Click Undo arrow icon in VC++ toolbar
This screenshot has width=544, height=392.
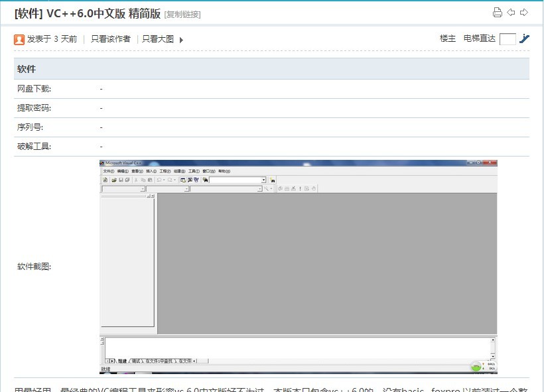click(x=159, y=180)
